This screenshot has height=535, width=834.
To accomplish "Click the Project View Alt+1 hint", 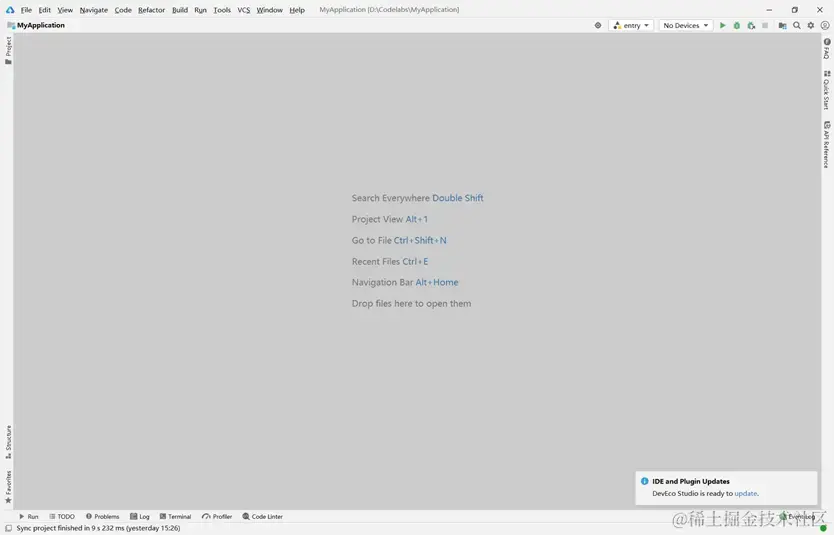I will (389, 219).
